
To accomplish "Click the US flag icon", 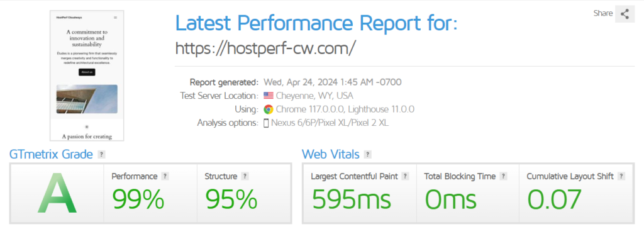I will (x=269, y=96).
